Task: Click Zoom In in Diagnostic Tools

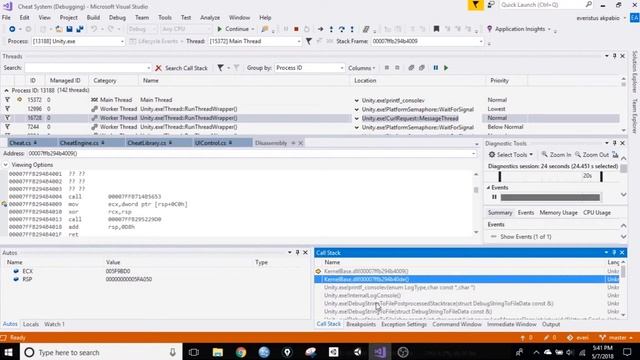Action: (556, 155)
